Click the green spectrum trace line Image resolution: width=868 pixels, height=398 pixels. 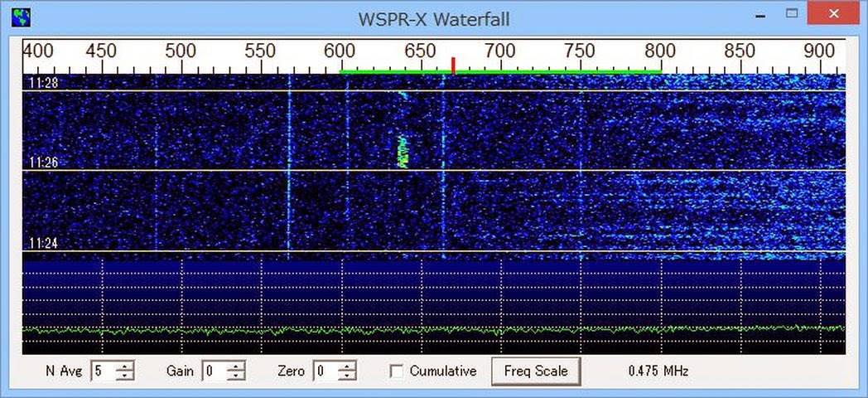tap(434, 330)
